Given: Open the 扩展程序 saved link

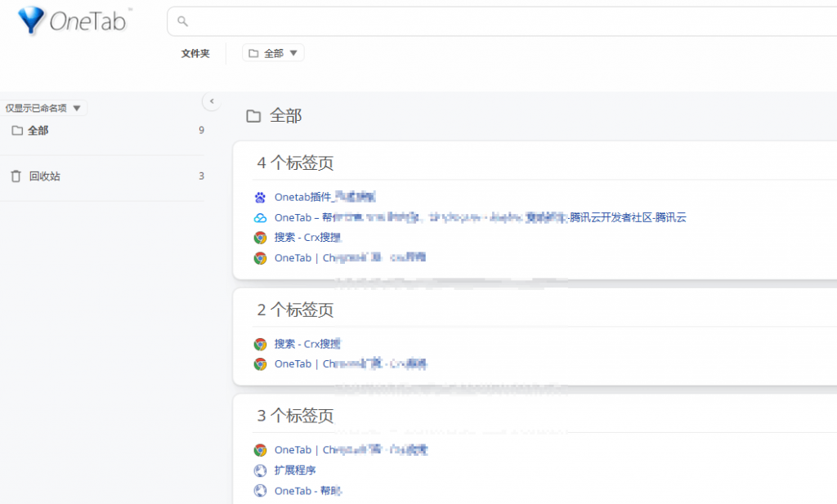Looking at the screenshot, I should click(295, 471).
